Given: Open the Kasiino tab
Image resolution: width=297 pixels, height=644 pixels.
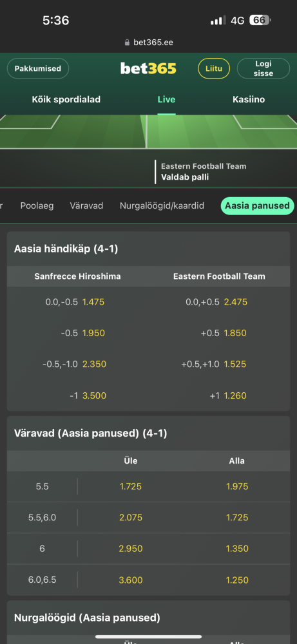Looking at the screenshot, I should tap(249, 99).
